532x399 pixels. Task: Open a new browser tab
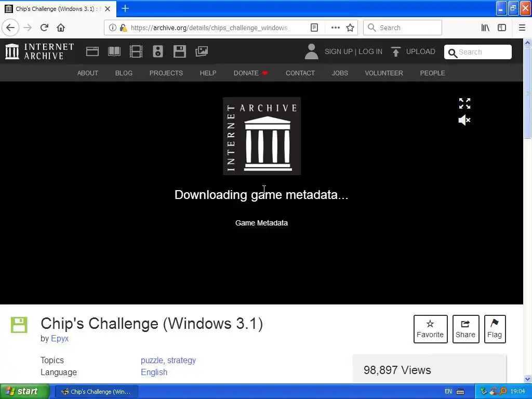[x=125, y=8]
